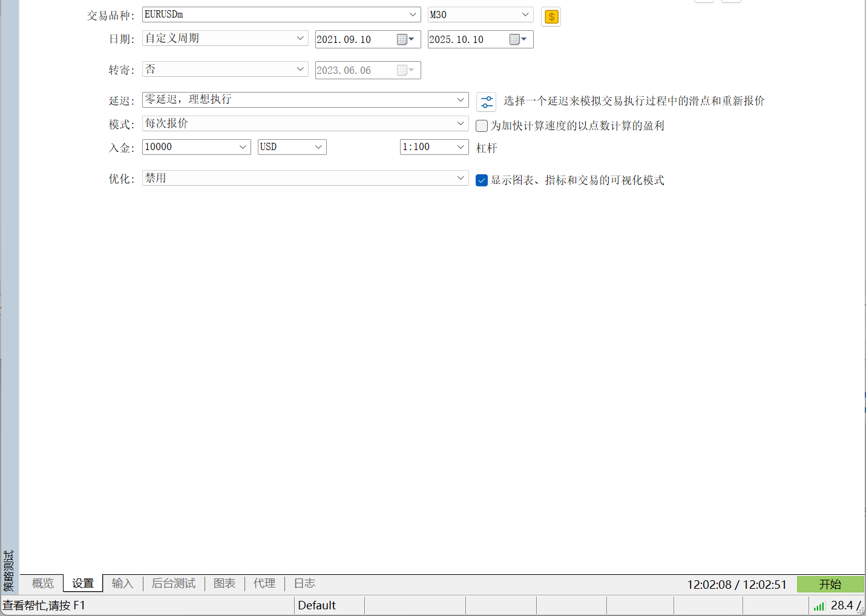
Task: Open the 自定义周期 date range dropdown
Action: (x=300, y=38)
